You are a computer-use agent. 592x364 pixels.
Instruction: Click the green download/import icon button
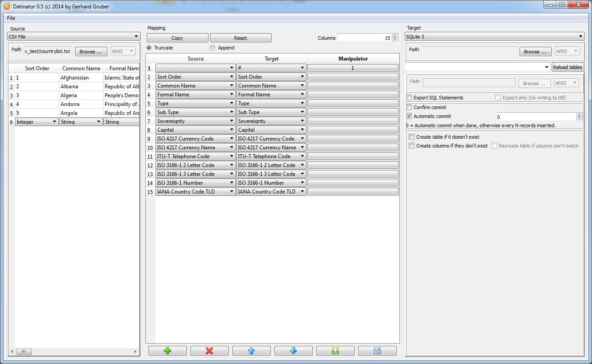pyautogui.click(x=335, y=351)
